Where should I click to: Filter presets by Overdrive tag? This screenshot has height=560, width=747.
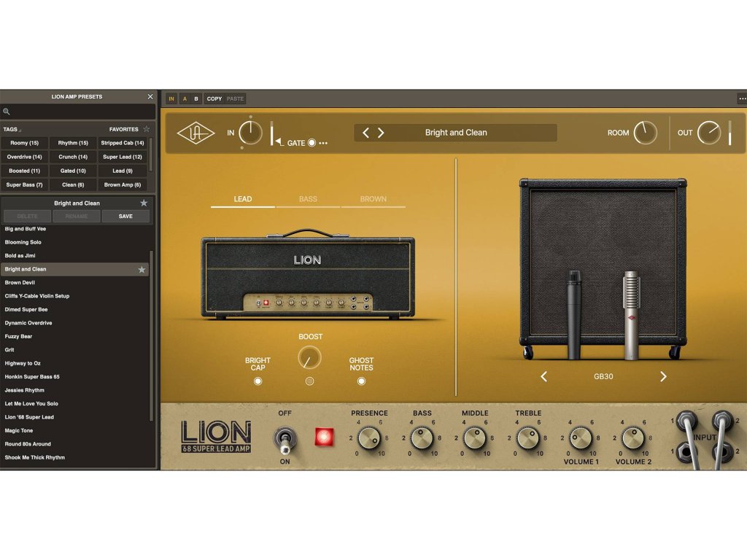coord(24,157)
